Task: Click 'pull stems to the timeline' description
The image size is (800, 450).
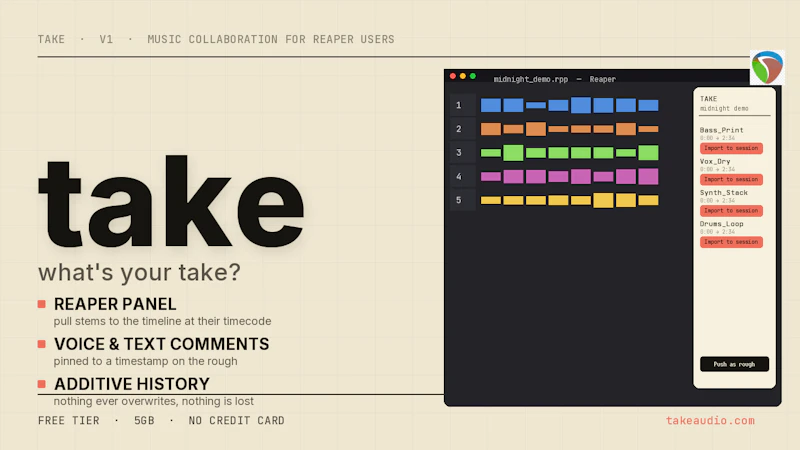Action: coord(162,321)
